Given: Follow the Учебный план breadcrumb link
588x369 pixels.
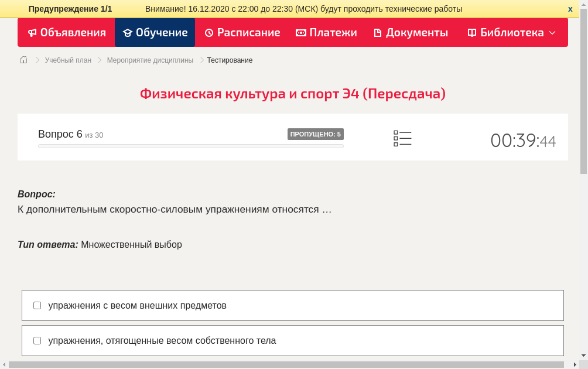Looking at the screenshot, I should click(x=67, y=60).
